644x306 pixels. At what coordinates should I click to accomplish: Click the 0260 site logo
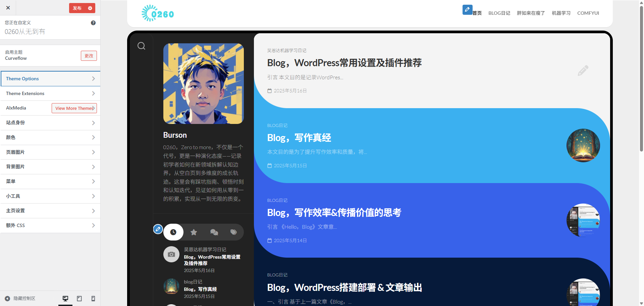click(158, 13)
